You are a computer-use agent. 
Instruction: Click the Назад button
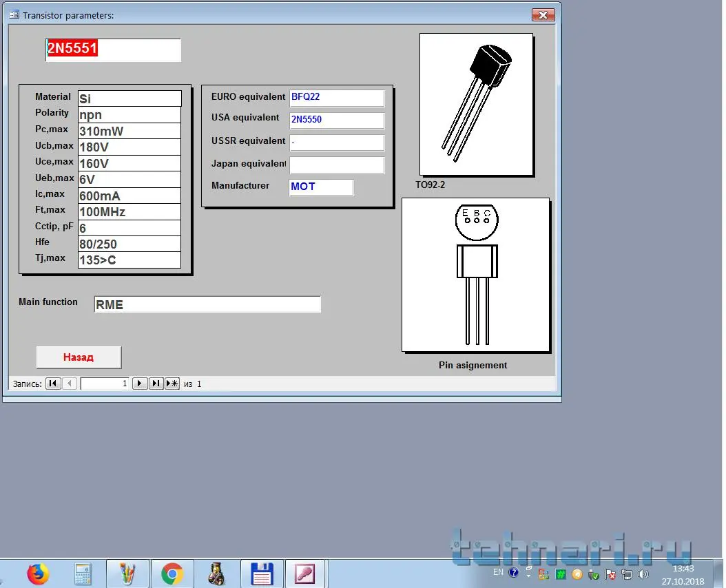[x=79, y=357]
